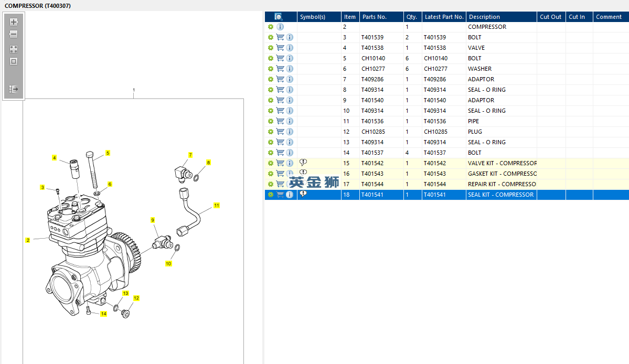Show info for item 8 SEAL - O RING
The image size is (629, 364).
290,90
